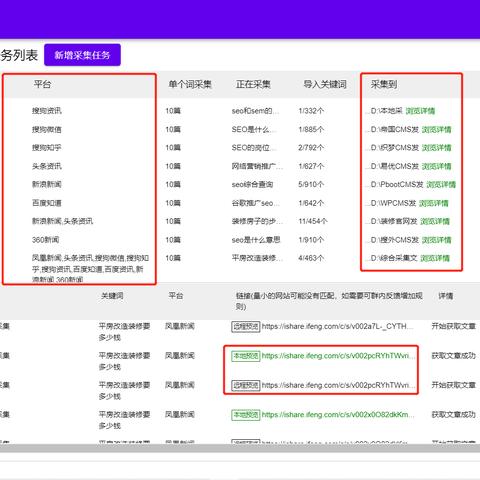Screen dimensions: 480x480
Task: Select the 360新闻 platform row
Action: pyautogui.click(x=45, y=240)
